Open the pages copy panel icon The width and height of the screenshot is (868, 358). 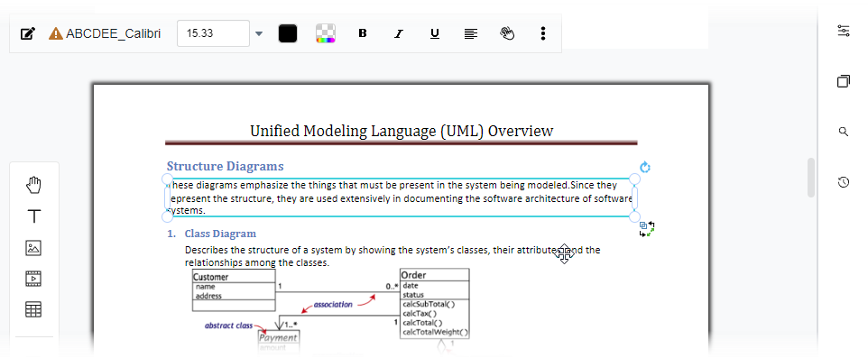843,81
